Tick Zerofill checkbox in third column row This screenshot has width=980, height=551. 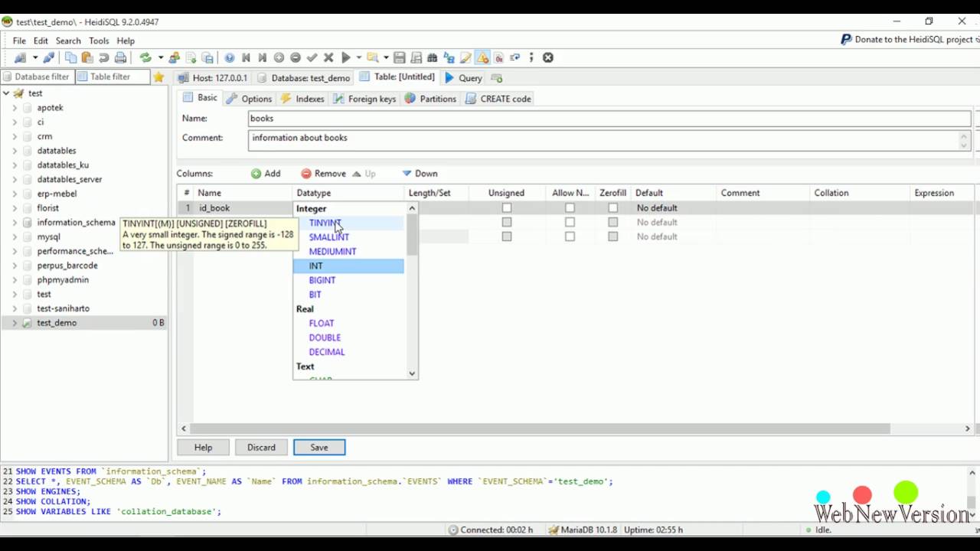pyautogui.click(x=612, y=236)
